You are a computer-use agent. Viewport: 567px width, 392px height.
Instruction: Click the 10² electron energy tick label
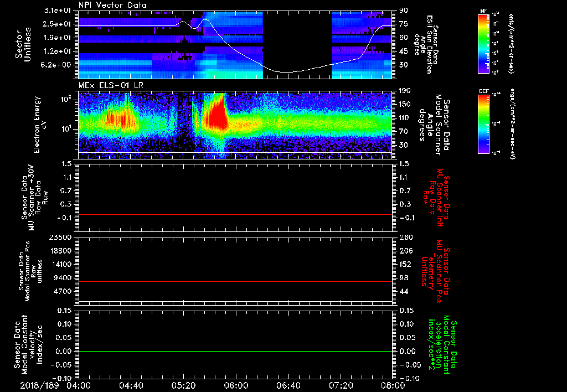point(66,100)
